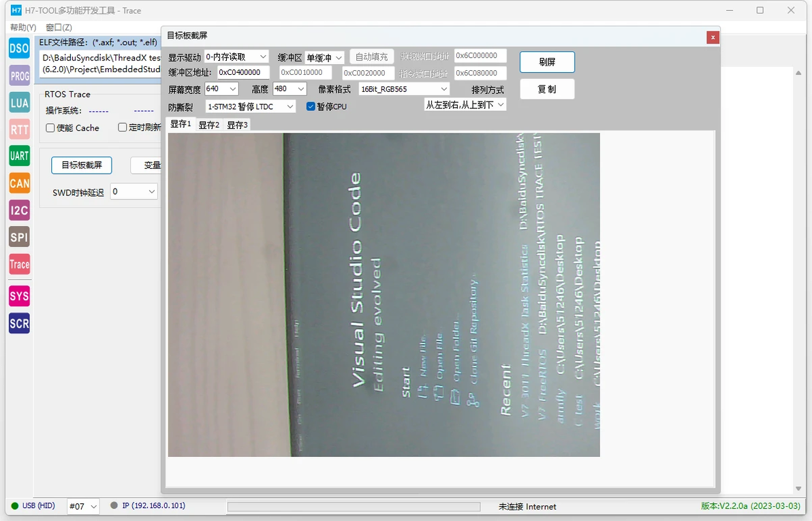Open the CAN bus sidebar icon
This screenshot has width=812, height=521.
pyautogui.click(x=19, y=183)
